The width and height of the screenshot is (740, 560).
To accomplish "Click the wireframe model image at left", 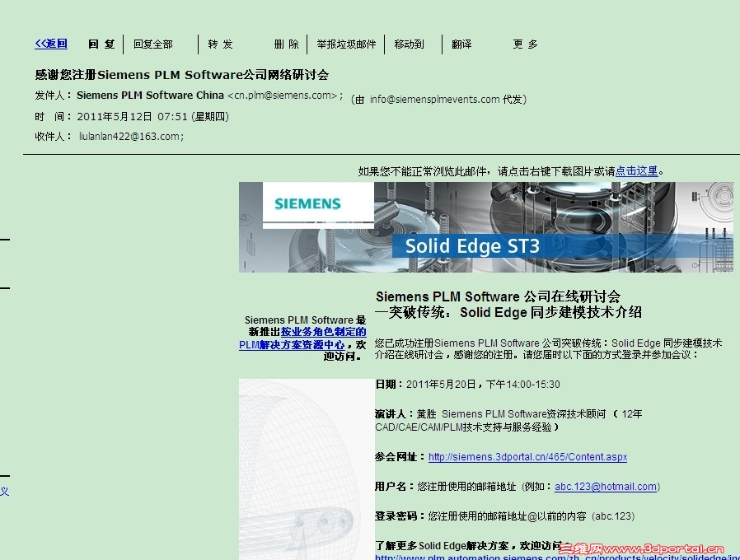I will [x=307, y=469].
